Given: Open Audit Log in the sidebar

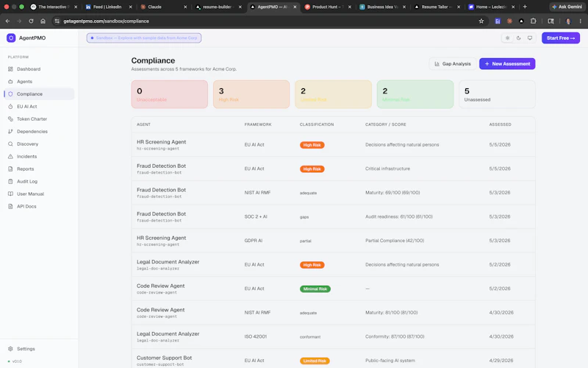Looking at the screenshot, I should 27,181.
